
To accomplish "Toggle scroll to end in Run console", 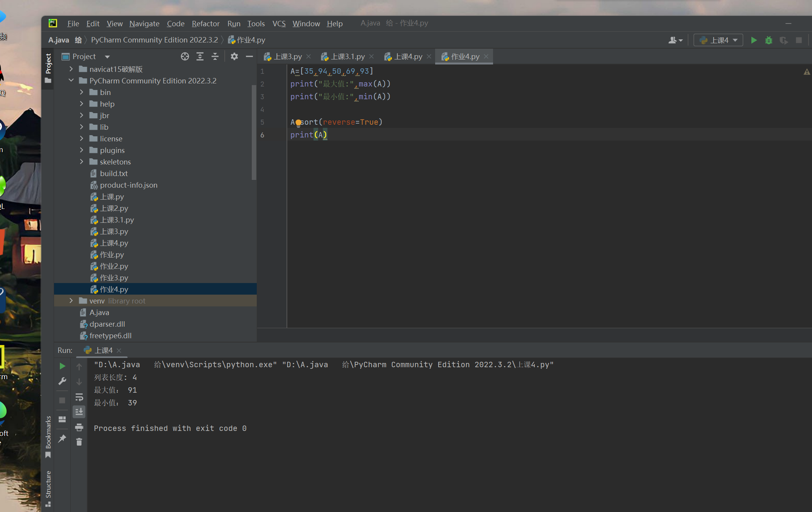I will click(x=79, y=412).
